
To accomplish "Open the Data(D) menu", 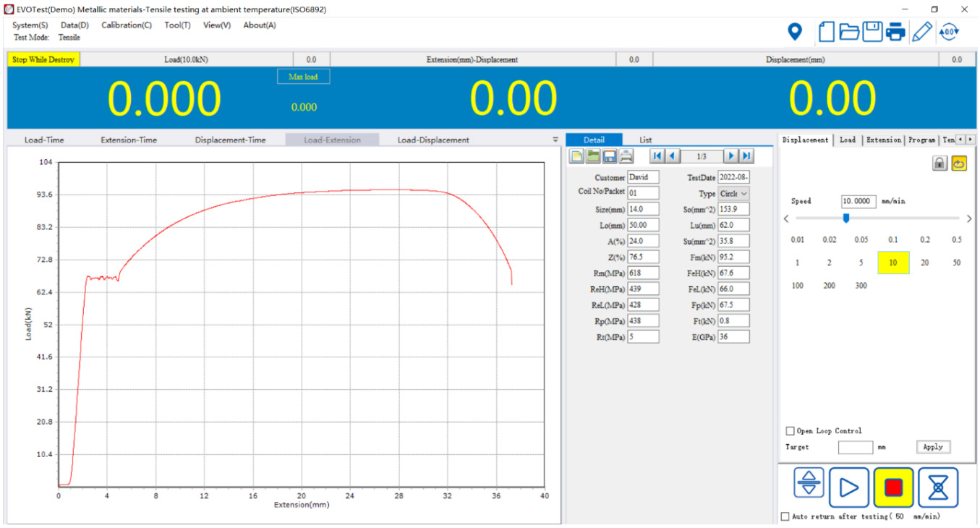I will [x=74, y=25].
